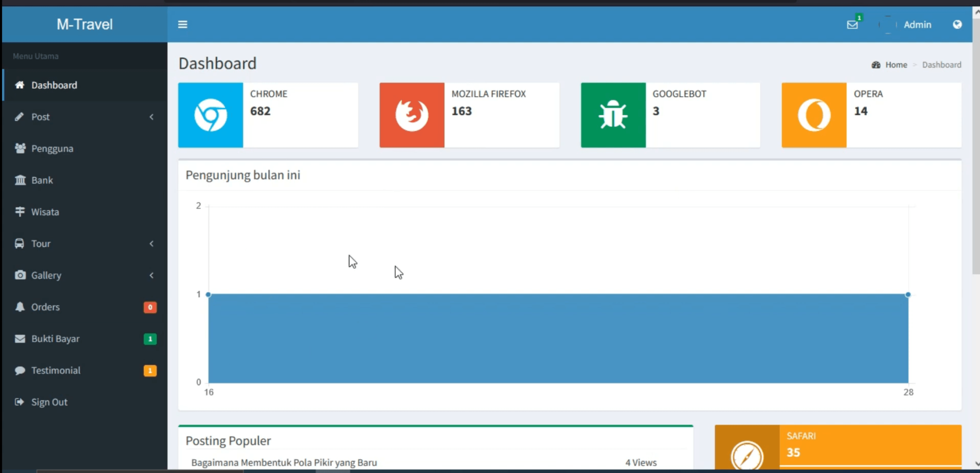Click the Mozilla Firefox count 163
This screenshot has width=980, height=473.
[461, 111]
